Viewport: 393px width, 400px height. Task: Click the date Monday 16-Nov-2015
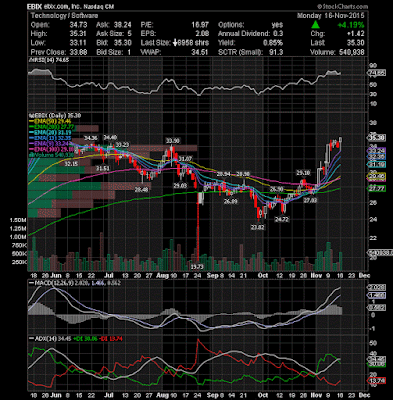pos(330,16)
